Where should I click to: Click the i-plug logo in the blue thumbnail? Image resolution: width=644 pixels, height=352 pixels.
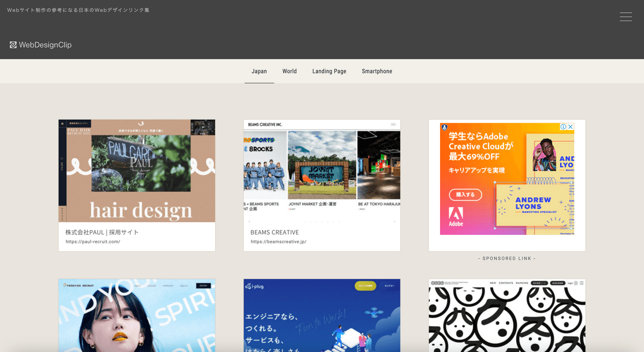click(254, 286)
